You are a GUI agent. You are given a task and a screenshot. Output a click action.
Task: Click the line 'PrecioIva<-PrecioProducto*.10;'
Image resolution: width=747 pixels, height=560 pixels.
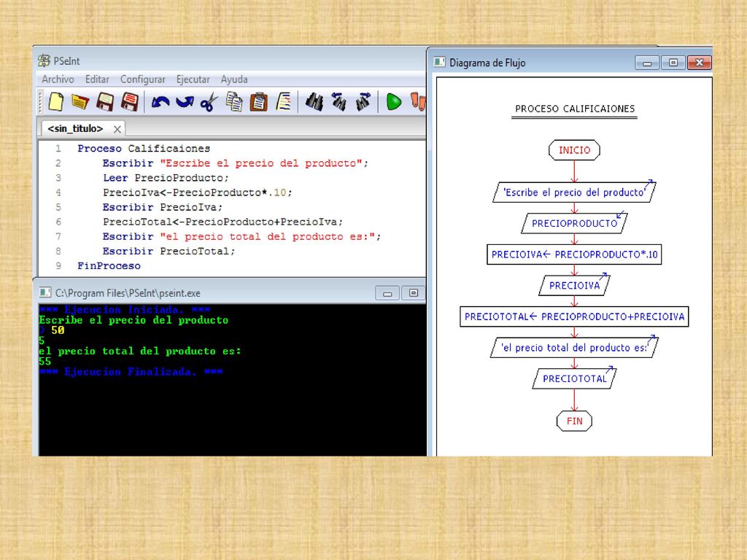click(197, 192)
